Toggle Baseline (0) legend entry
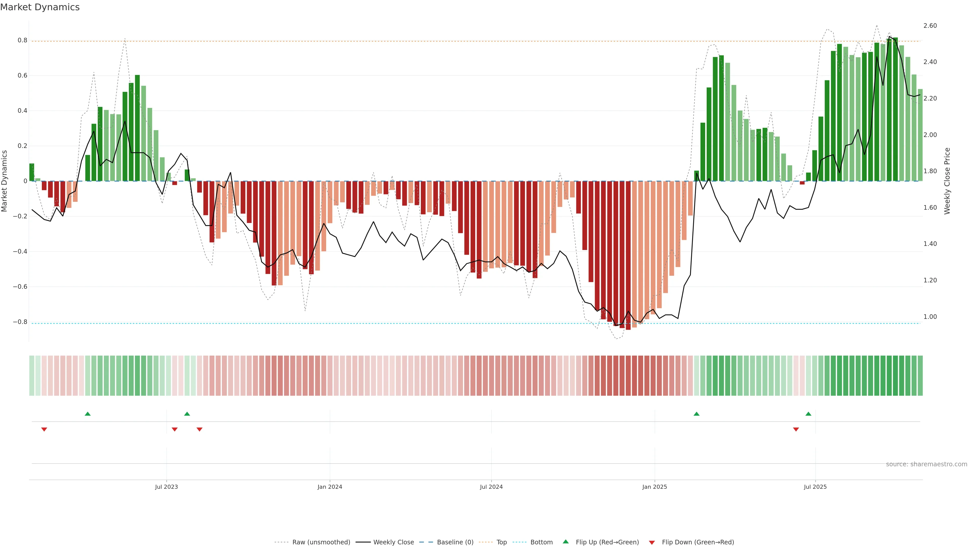This screenshot has height=551, width=980. [x=455, y=542]
